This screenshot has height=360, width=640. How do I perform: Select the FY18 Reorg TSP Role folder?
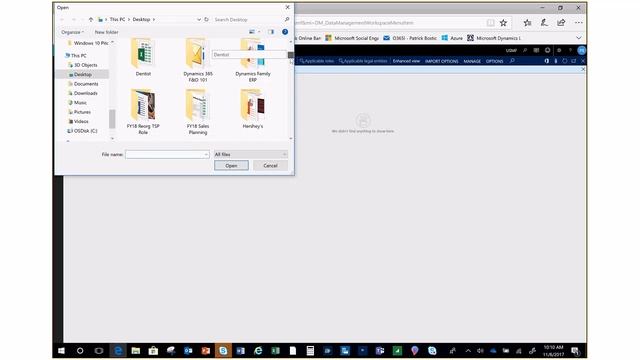point(143,112)
